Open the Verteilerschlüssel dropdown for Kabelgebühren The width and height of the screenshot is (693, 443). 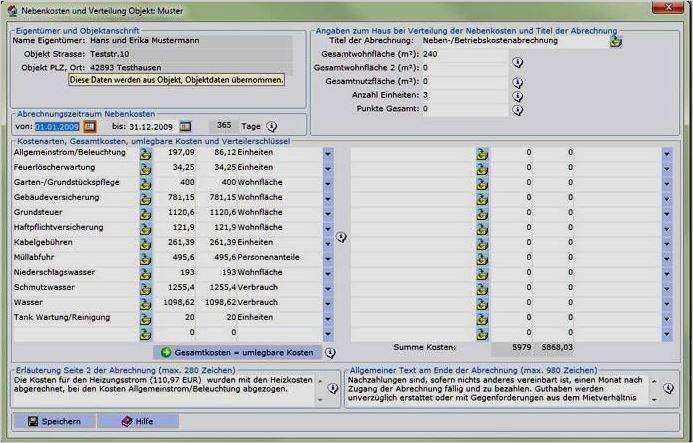[328, 243]
